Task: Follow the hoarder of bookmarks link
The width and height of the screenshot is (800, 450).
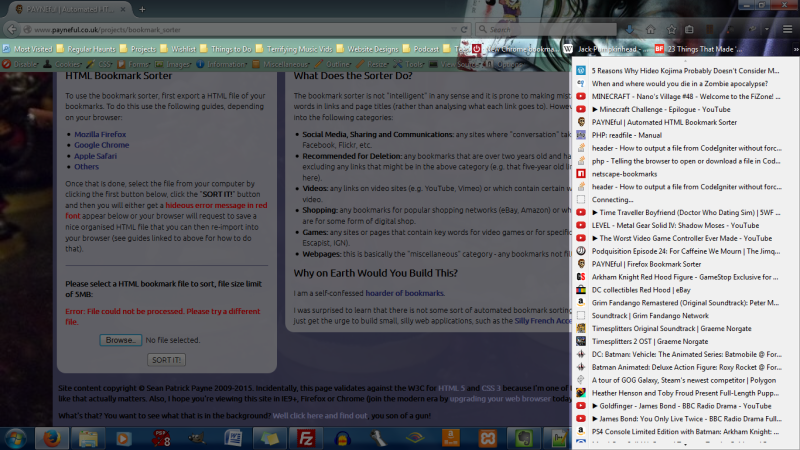Action: (405, 293)
